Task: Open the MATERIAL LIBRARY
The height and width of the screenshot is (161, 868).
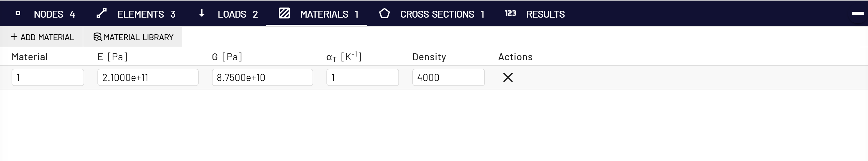Action: 133,37
